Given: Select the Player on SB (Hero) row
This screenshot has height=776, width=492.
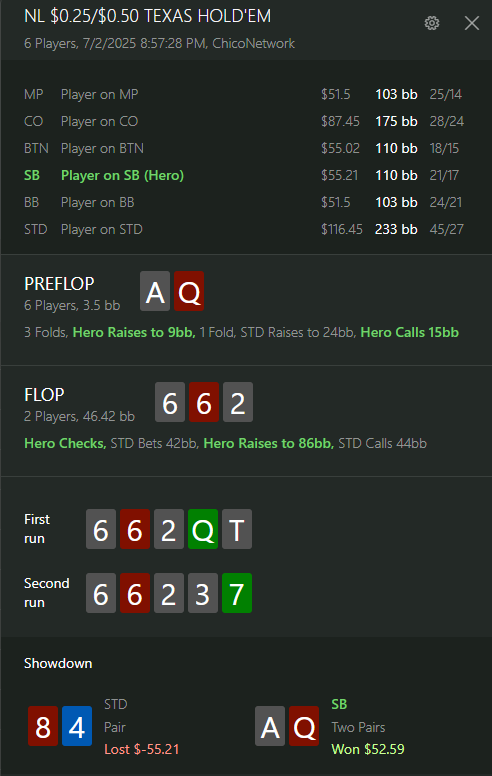Looking at the screenshot, I should 246,175.
